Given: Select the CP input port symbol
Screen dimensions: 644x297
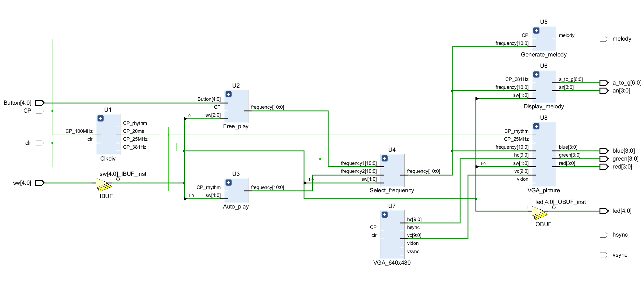Looking at the screenshot, I should 40,111.
